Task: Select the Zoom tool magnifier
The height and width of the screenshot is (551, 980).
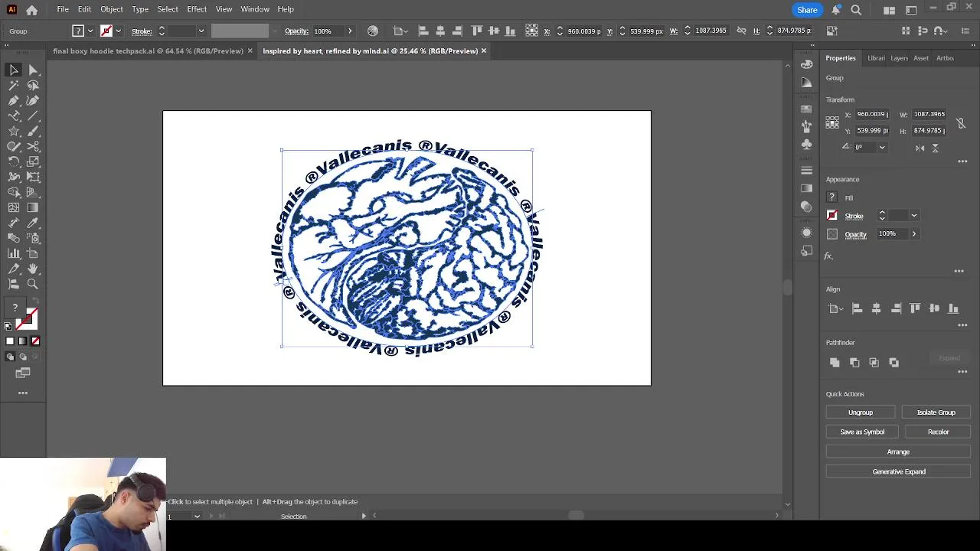Action: pos(33,284)
